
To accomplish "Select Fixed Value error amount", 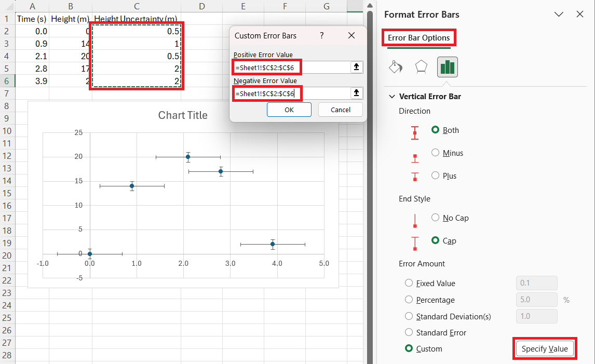I will (x=409, y=283).
